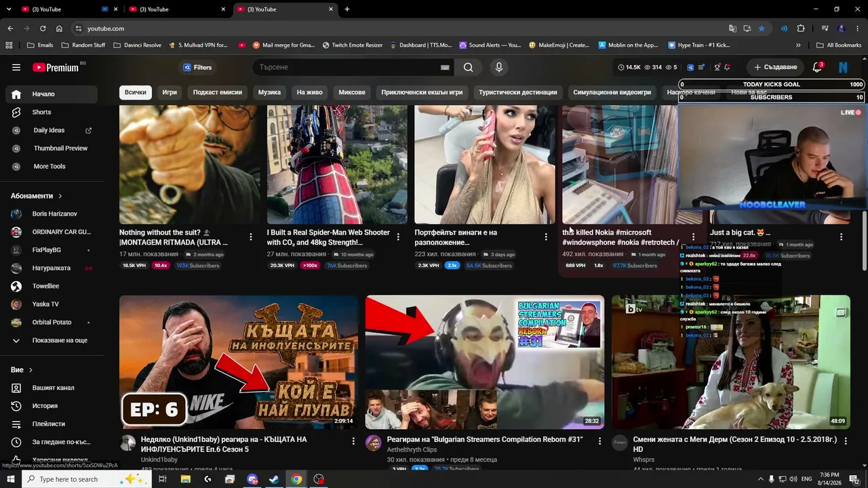Open Steam from the taskbar

tap(274, 479)
